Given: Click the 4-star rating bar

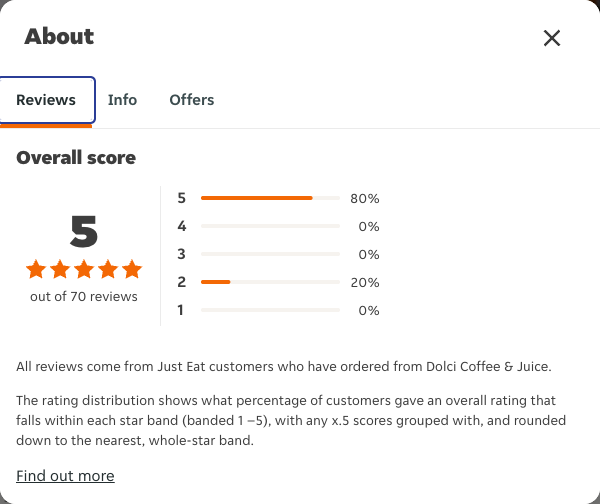Looking at the screenshot, I should (x=270, y=226).
